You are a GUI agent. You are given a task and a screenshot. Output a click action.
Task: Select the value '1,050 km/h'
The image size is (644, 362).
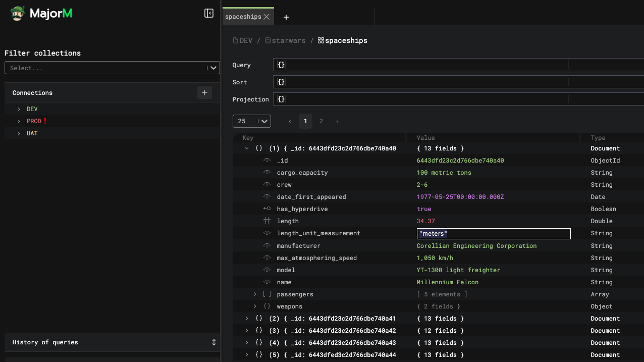(435, 258)
